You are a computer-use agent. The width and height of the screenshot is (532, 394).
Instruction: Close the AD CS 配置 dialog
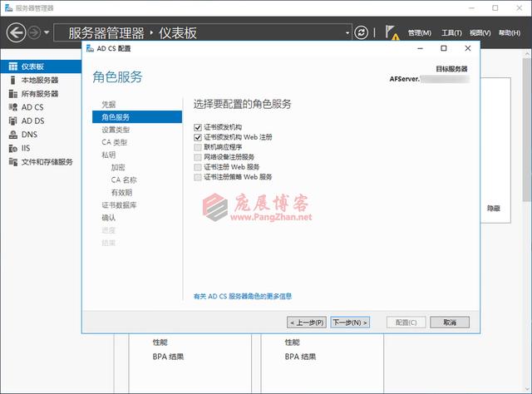point(467,48)
